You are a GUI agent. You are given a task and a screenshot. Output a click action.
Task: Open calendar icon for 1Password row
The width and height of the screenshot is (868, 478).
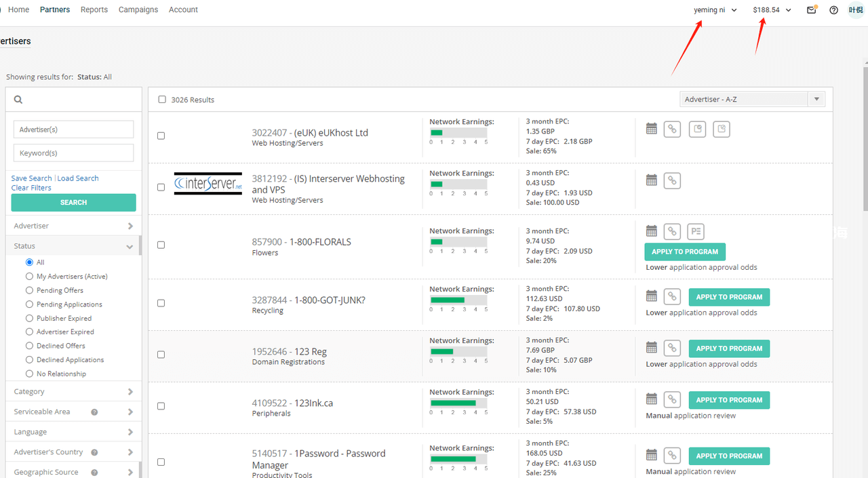coord(652,455)
